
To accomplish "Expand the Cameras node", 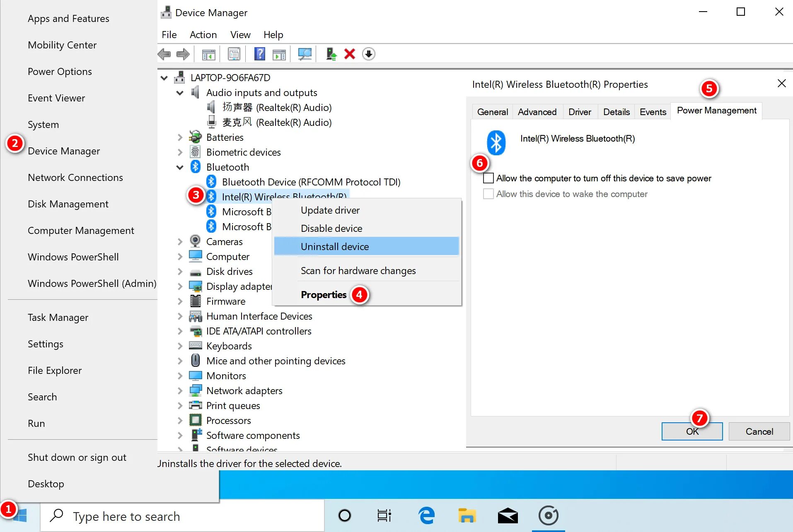I will click(x=180, y=242).
